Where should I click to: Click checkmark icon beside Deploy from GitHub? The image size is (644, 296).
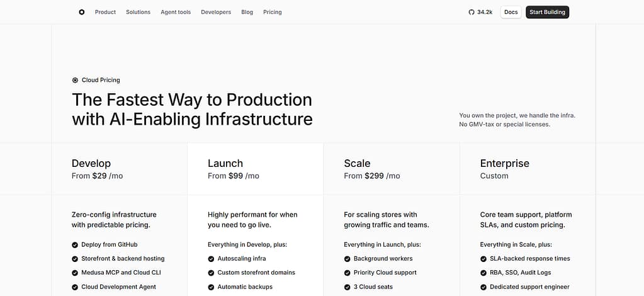[75, 245]
